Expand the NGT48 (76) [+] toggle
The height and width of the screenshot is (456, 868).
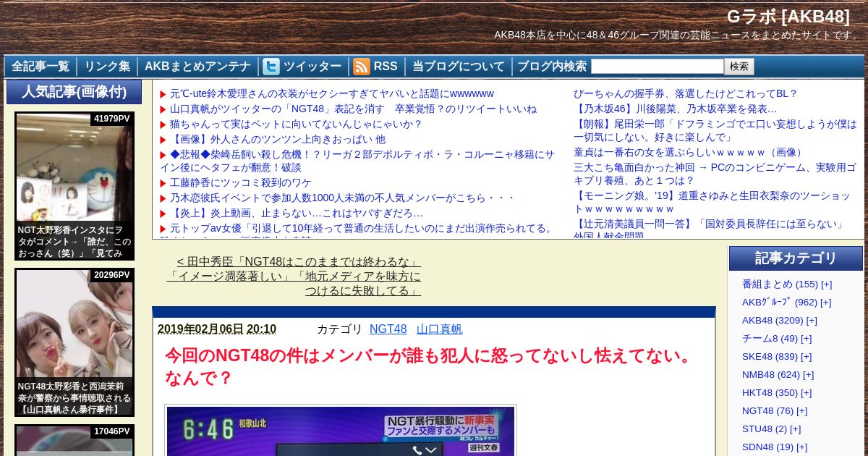click(802, 411)
